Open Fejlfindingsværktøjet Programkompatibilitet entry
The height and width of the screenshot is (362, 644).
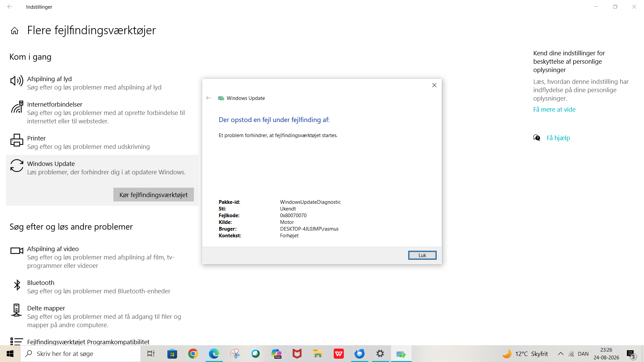click(88, 342)
